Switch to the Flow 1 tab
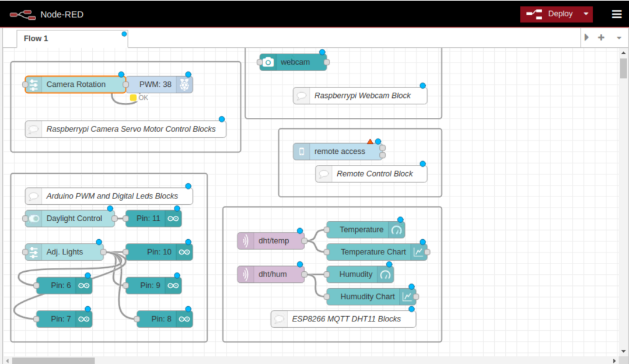Screen dimensions: 629x364 35,38
